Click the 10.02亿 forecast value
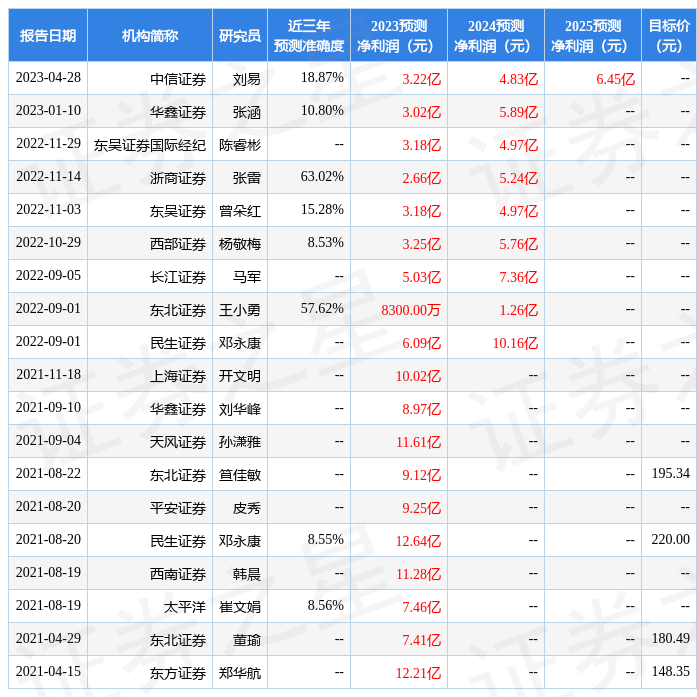The height and width of the screenshot is (697, 697). 419,376
